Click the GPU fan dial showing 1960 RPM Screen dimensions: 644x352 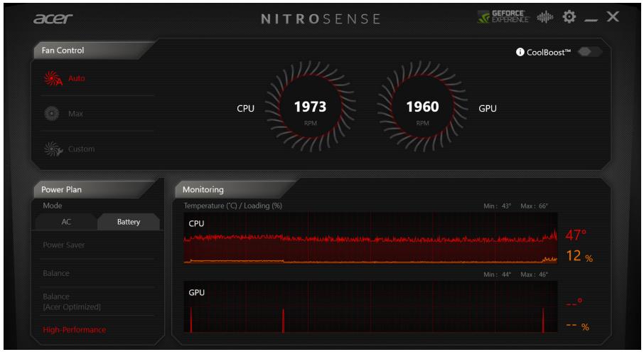point(423,107)
